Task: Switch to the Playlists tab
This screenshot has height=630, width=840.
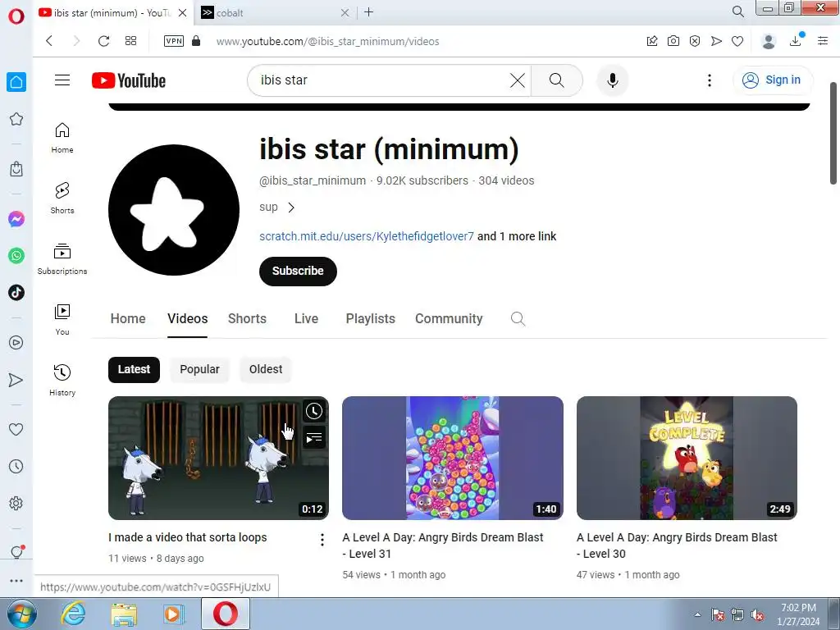Action: 370,319
